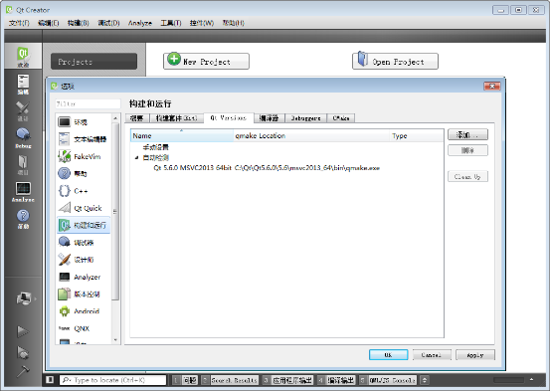Open output pane chooser up/down arrows

(x=425, y=380)
